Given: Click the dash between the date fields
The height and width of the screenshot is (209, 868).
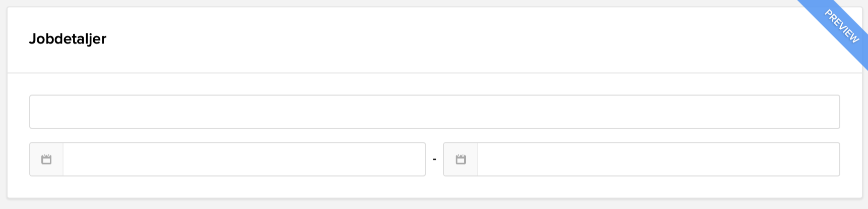Looking at the screenshot, I should (x=435, y=160).
